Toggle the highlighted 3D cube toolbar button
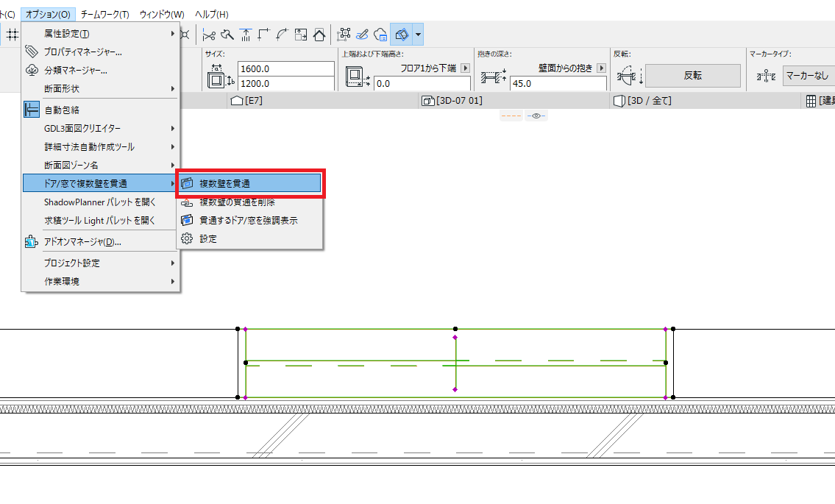 click(x=402, y=35)
